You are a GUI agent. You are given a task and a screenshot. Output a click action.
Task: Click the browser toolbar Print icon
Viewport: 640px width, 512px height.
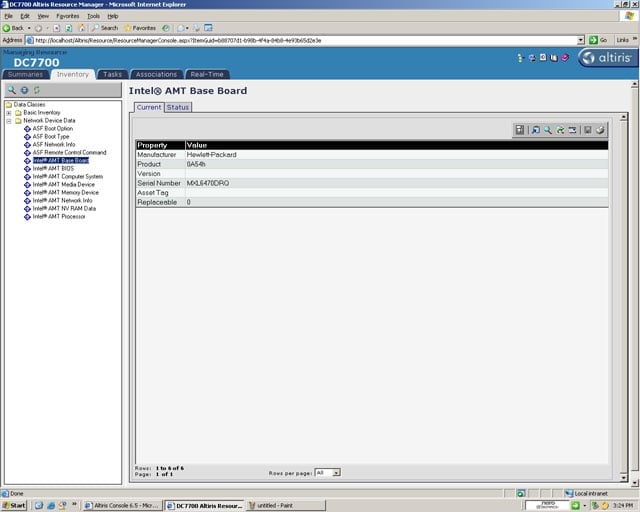click(197, 28)
